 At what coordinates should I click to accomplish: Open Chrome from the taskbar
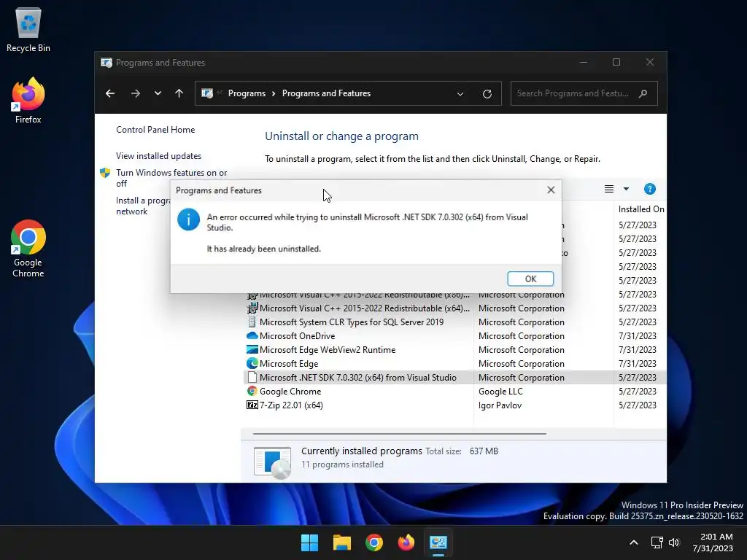click(x=374, y=542)
